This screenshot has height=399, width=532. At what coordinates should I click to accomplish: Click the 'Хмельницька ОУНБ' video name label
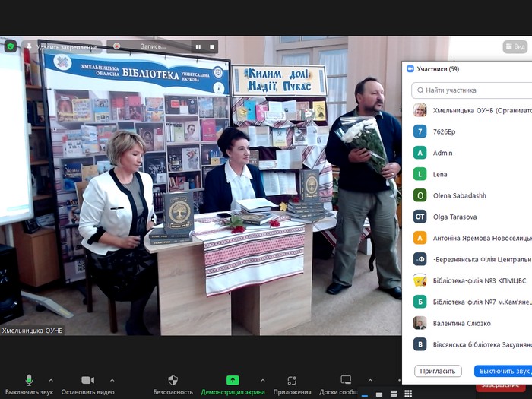coord(32,331)
